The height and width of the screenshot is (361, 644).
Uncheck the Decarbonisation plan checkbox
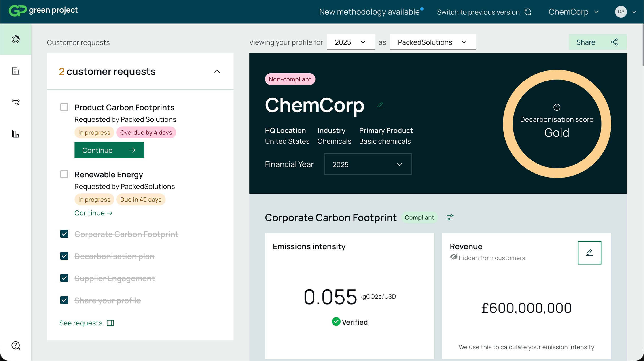pyautogui.click(x=64, y=256)
